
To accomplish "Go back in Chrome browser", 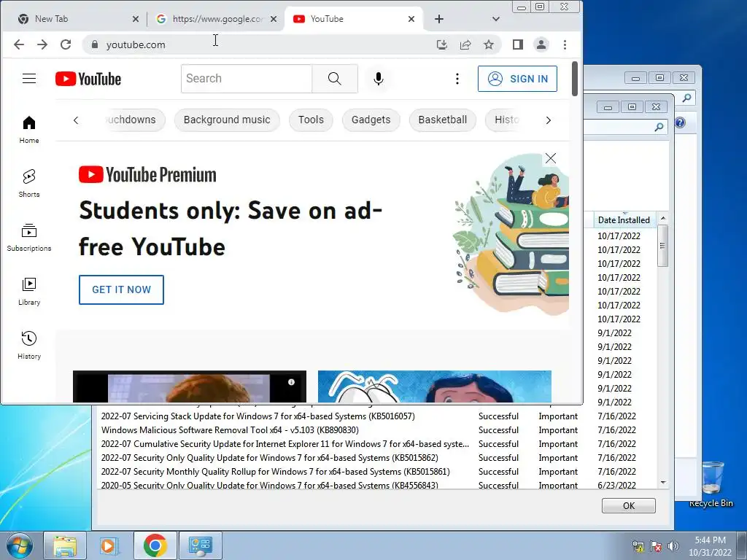I will click(x=19, y=44).
